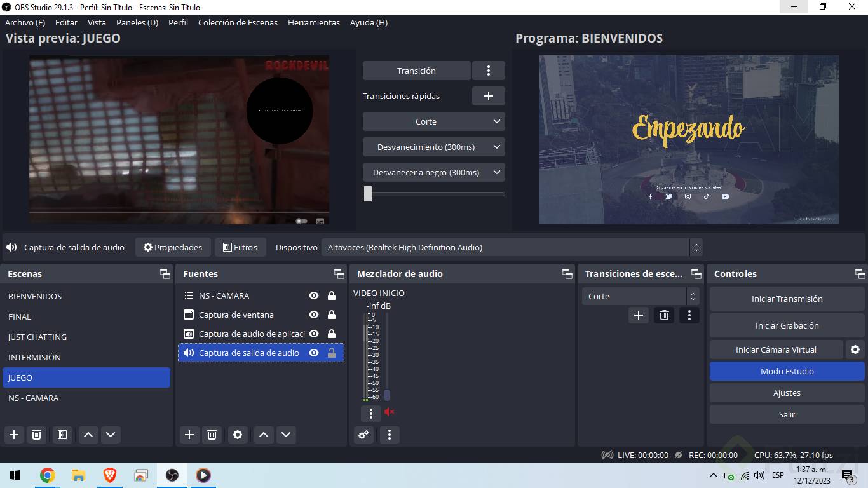The height and width of the screenshot is (488, 868).
Task: Open the Archivo menu
Action: click(25, 22)
